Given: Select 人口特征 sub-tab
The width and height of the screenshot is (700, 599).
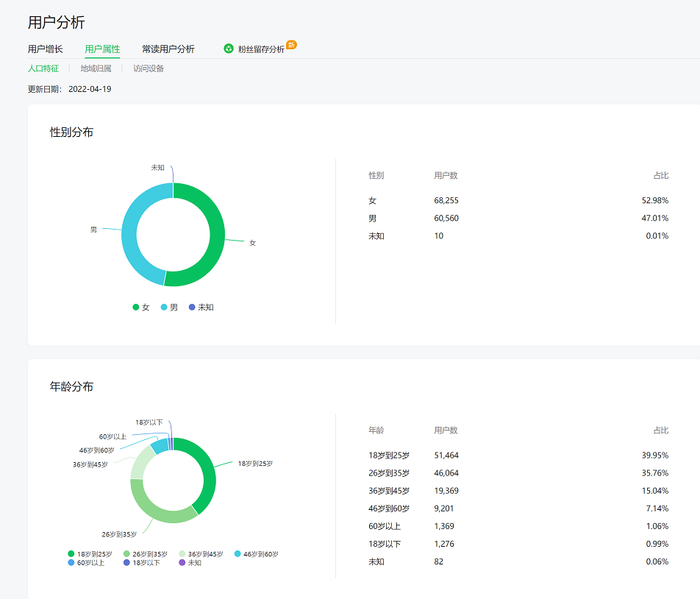Looking at the screenshot, I should (43, 68).
